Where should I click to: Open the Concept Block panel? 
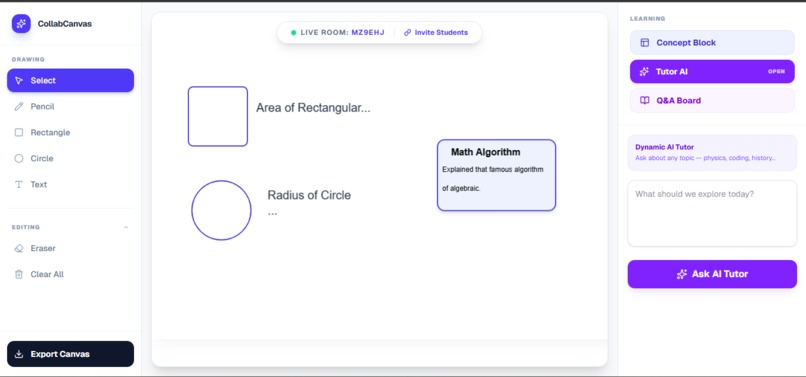(712, 43)
